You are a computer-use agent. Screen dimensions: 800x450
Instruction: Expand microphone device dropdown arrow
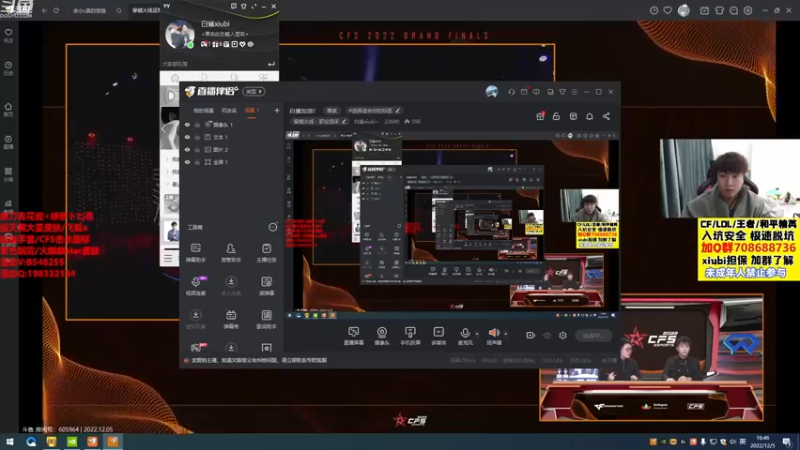(477, 334)
